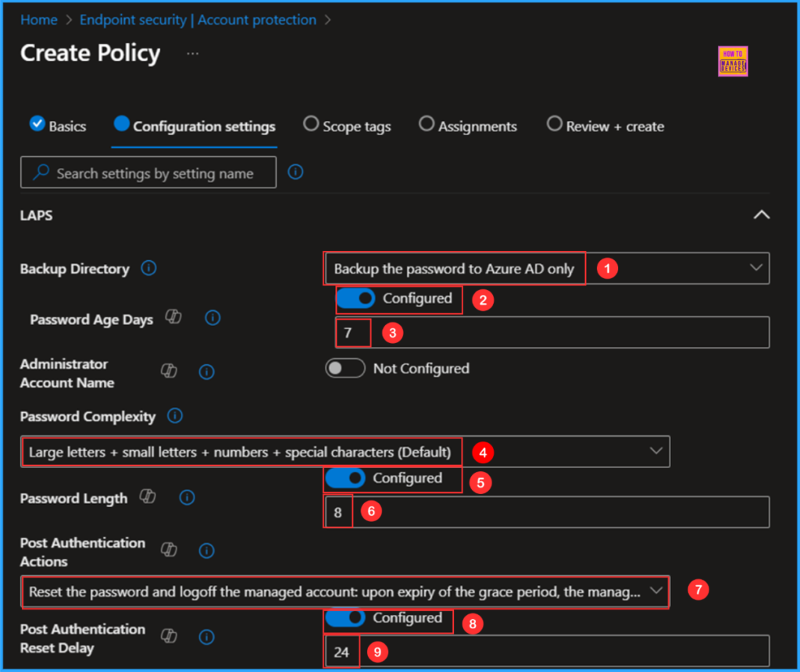Click the Backup Directory label
The image size is (800, 672).
(74, 269)
